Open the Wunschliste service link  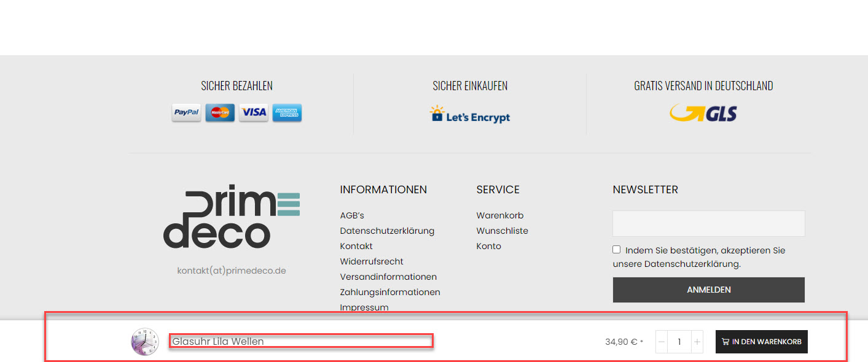(502, 231)
